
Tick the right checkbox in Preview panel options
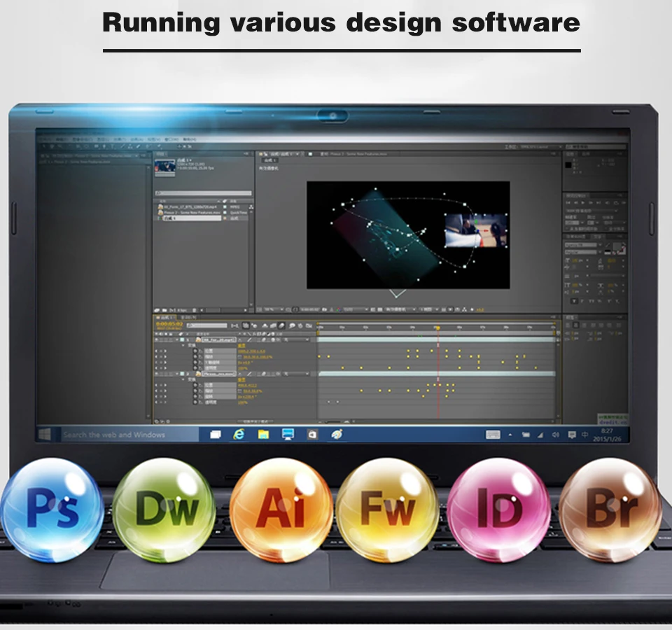pos(605,229)
